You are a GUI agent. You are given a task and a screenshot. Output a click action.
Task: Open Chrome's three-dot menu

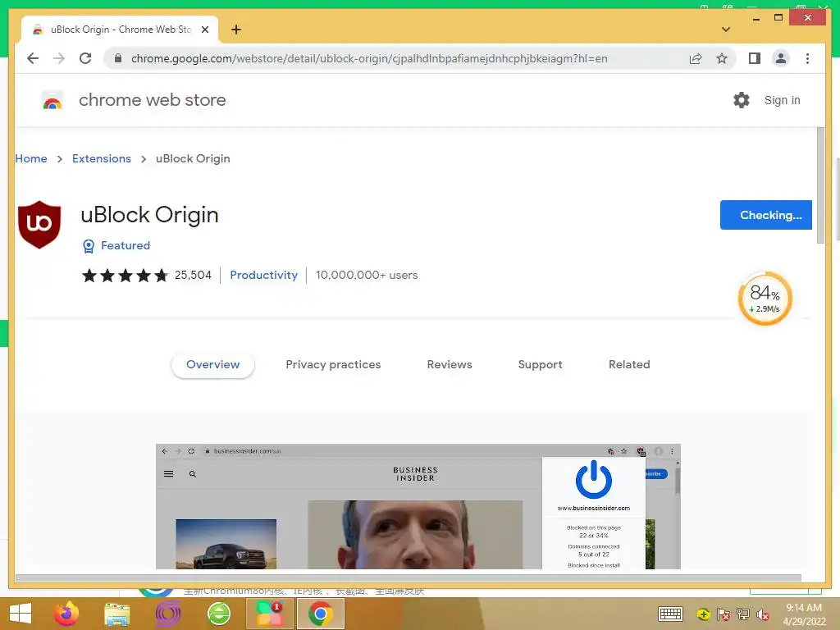tap(807, 58)
